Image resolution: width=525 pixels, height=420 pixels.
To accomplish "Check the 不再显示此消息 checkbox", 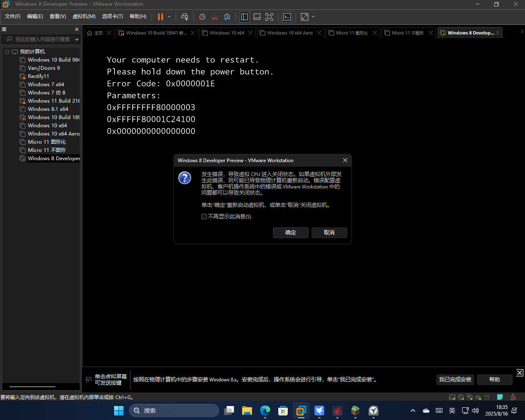I will (x=204, y=216).
